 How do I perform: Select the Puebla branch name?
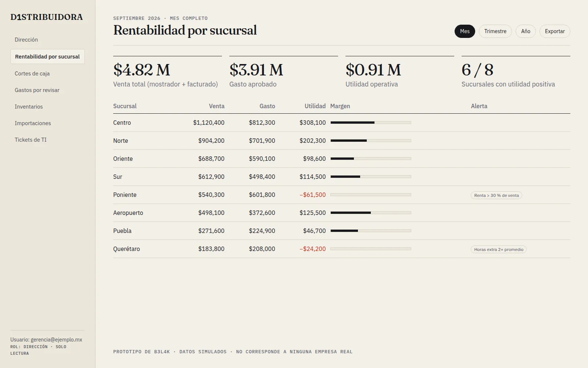click(122, 231)
